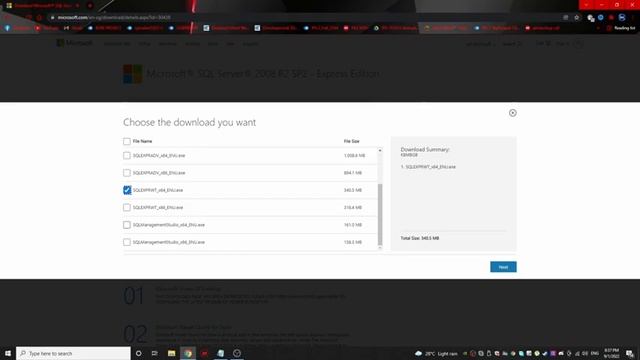Click the 340.5 MB size in the file list
This screenshot has width=640, height=360.
353,190
